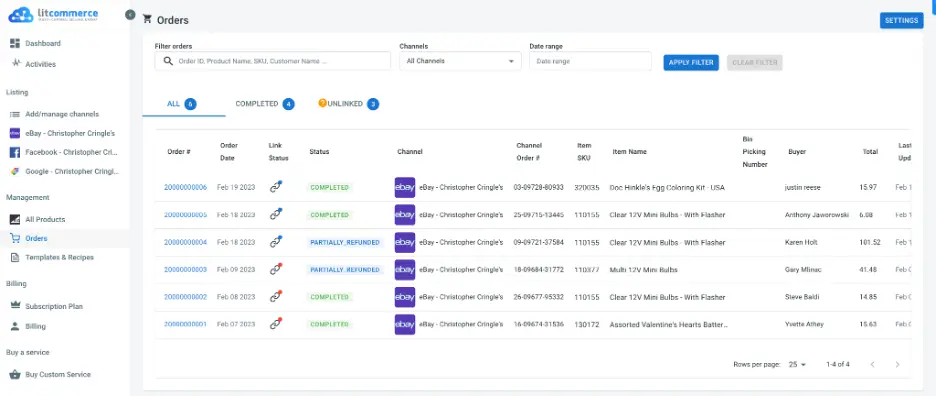Click channel order number 25-09715-13445
Screen dimensions: 936x396
538,215
